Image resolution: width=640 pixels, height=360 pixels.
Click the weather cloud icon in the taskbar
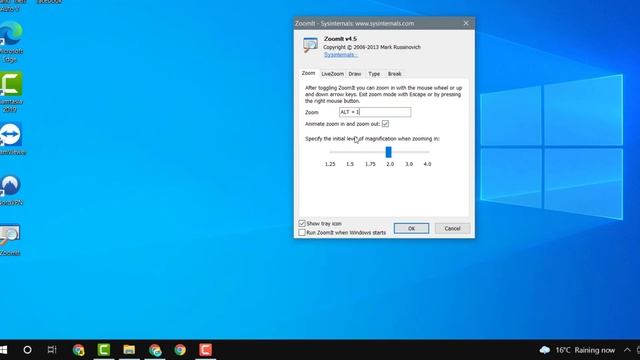pyautogui.click(x=545, y=350)
